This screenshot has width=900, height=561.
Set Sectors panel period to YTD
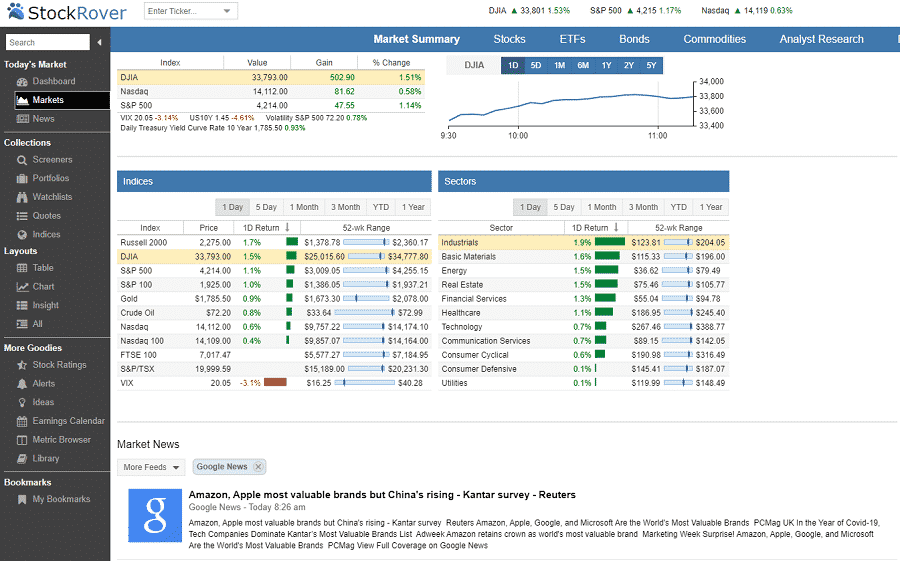point(678,207)
